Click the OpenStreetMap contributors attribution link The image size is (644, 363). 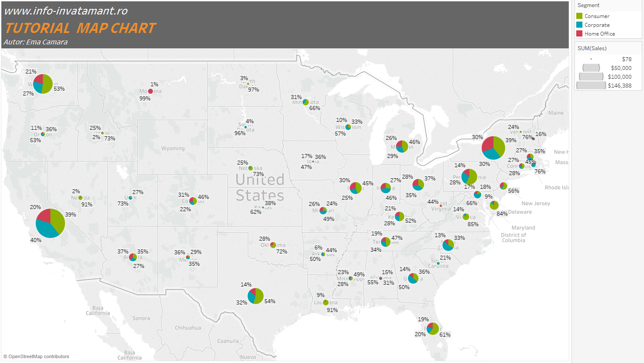click(x=39, y=356)
